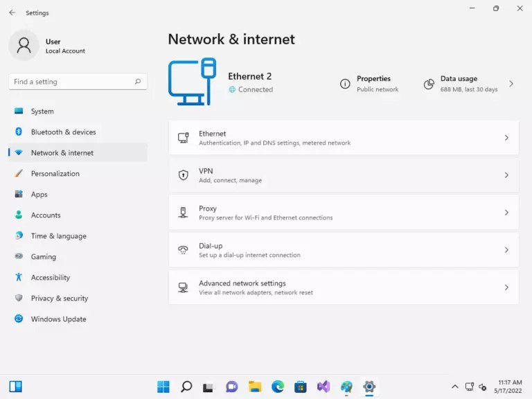The height and width of the screenshot is (399, 532).
Task: Click the Gaming controller icon
Action: tap(19, 256)
